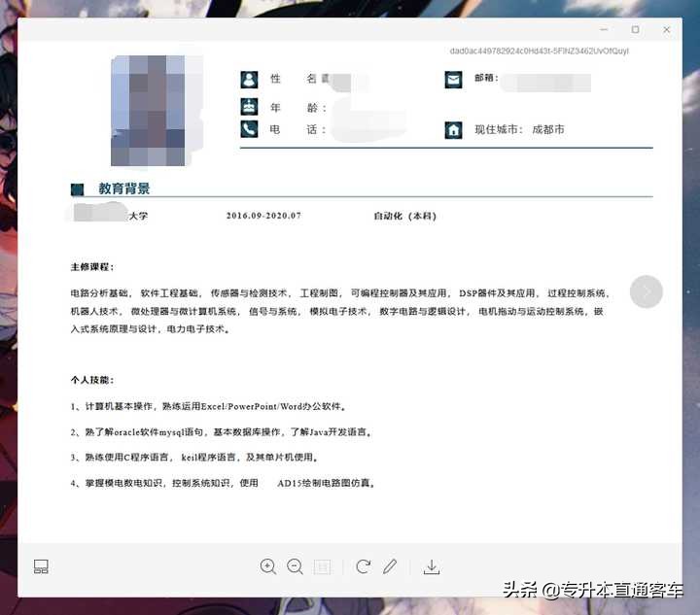Click the birthday cake icon beside 年龄
The image size is (700, 615).
click(249, 107)
